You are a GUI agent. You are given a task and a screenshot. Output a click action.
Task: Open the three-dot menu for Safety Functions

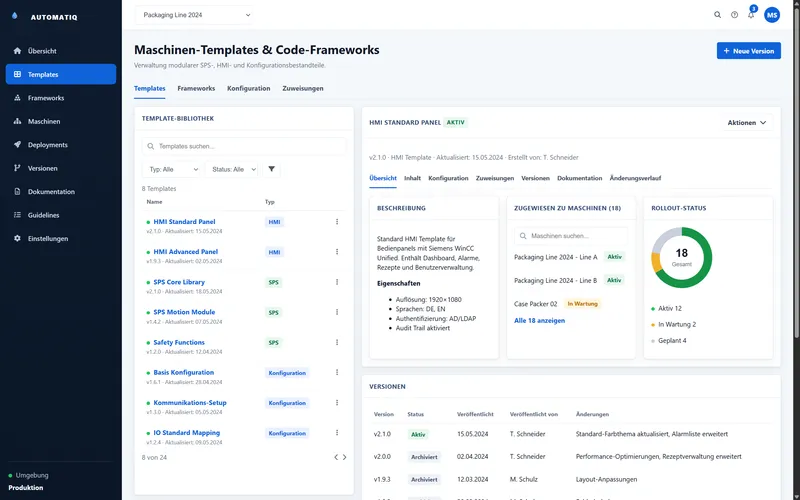point(337,342)
